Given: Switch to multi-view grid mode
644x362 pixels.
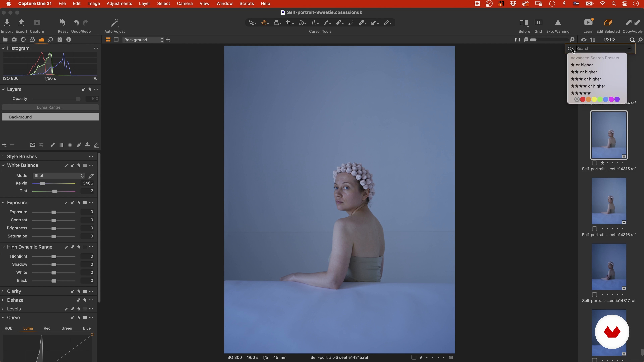Looking at the screenshot, I should 108,40.
